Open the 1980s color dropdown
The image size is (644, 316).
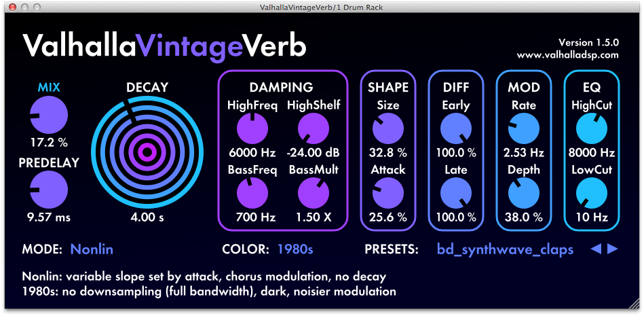tap(295, 249)
